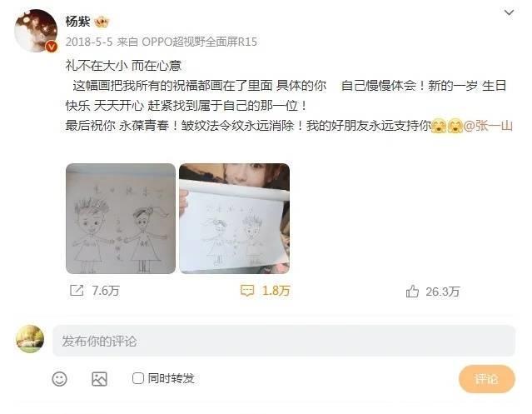The width and height of the screenshot is (532, 414).
Task: Click the insert image icon
Action: tap(99, 378)
